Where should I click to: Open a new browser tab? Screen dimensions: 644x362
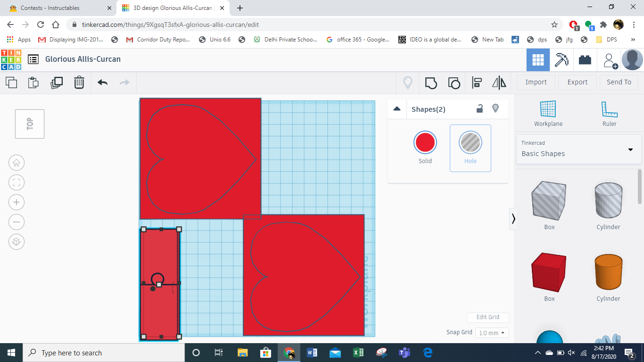(x=240, y=8)
